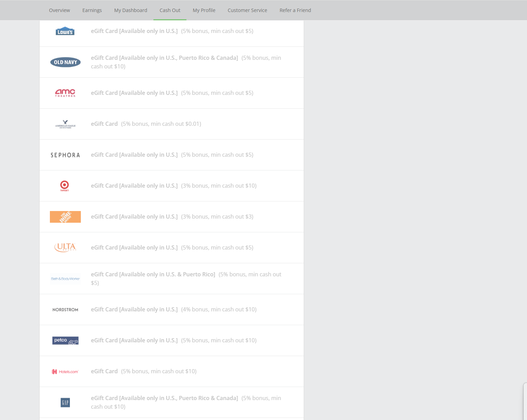Screen dimensions: 527x420
Task: Select the Sephora logo
Action: (x=65, y=155)
